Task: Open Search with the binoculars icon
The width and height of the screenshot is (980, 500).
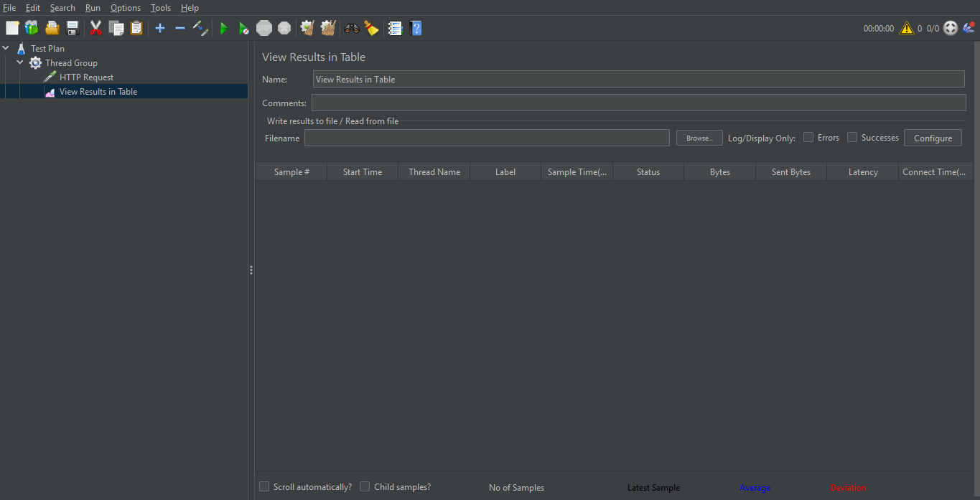Action: (x=352, y=28)
